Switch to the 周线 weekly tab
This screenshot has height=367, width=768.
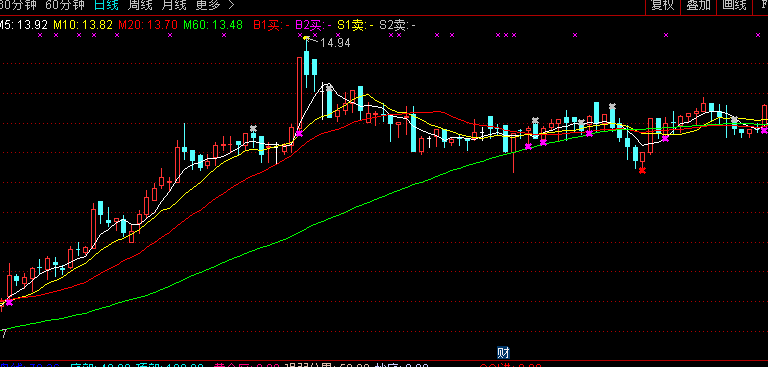140,5
